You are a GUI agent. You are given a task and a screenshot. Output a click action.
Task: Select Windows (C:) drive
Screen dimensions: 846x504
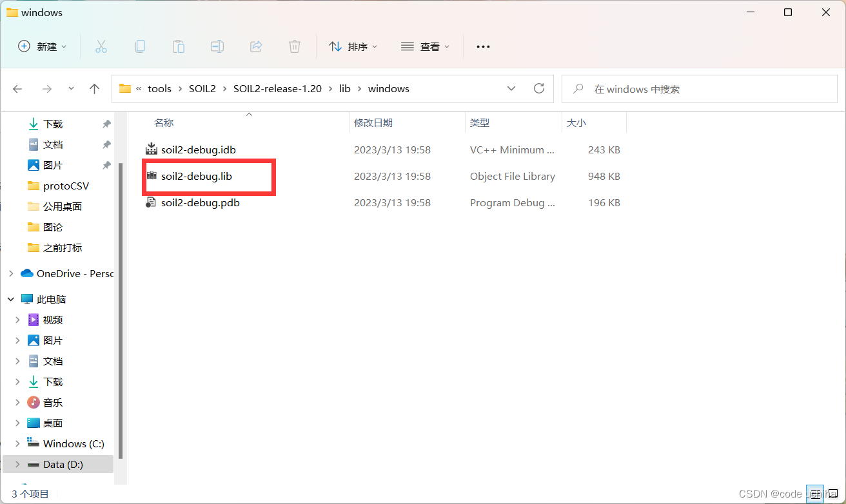click(x=74, y=443)
